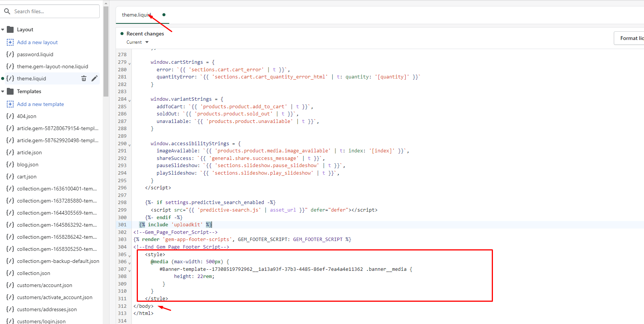Click the Templates folder icon

(x=10, y=91)
